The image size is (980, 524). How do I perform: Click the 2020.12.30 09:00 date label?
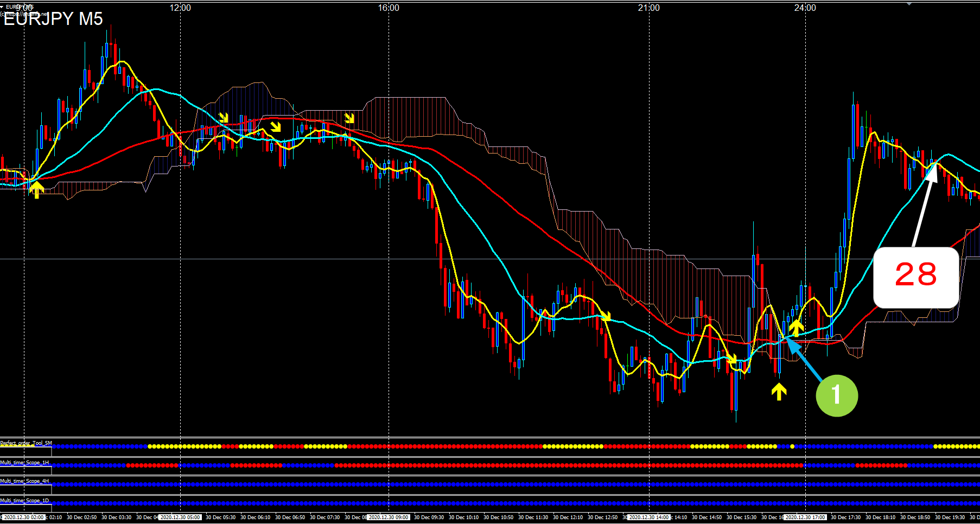(x=389, y=517)
